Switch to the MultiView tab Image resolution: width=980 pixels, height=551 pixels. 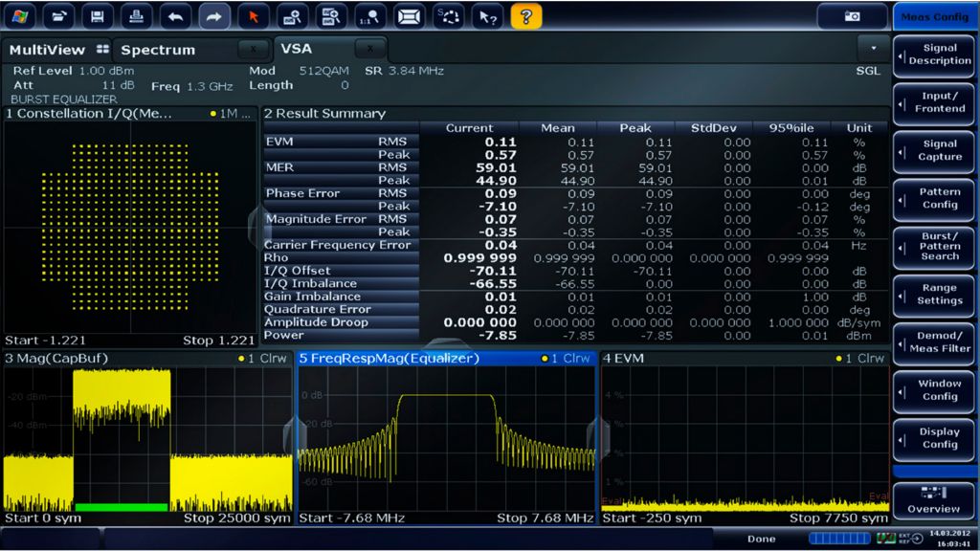click(48, 50)
